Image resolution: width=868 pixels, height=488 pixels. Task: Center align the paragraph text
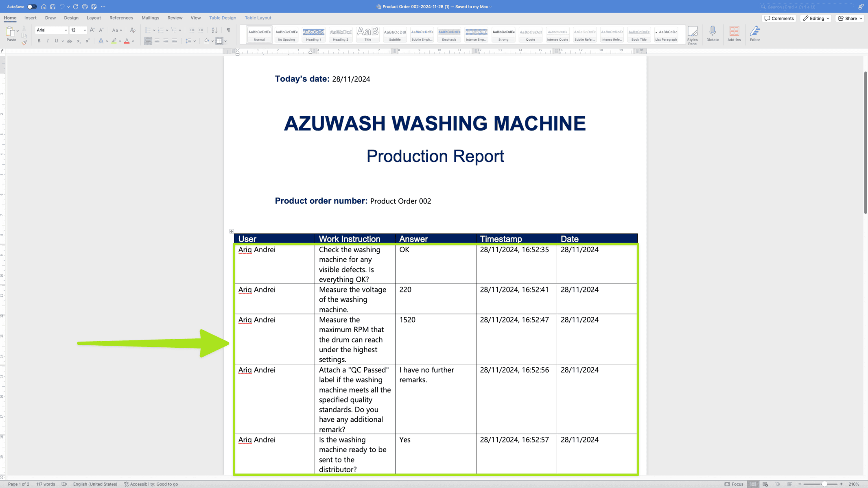tap(157, 41)
